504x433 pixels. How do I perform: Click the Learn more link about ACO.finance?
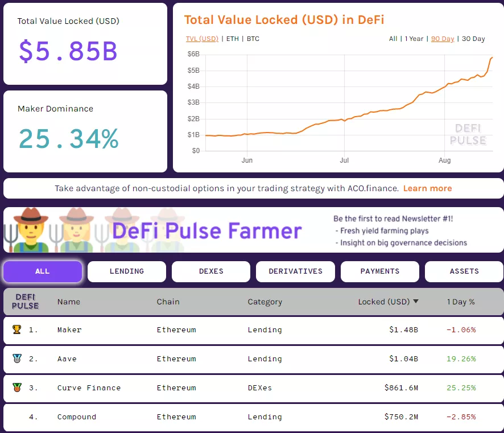pyautogui.click(x=427, y=188)
